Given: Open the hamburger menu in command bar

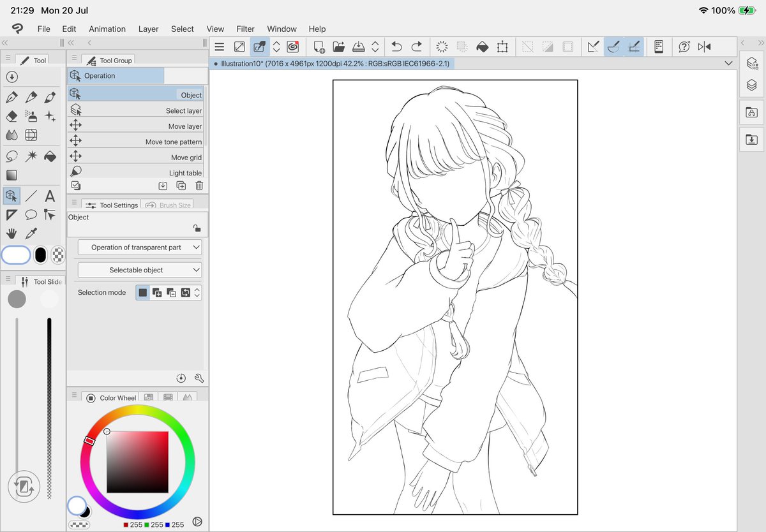Looking at the screenshot, I should (219, 47).
